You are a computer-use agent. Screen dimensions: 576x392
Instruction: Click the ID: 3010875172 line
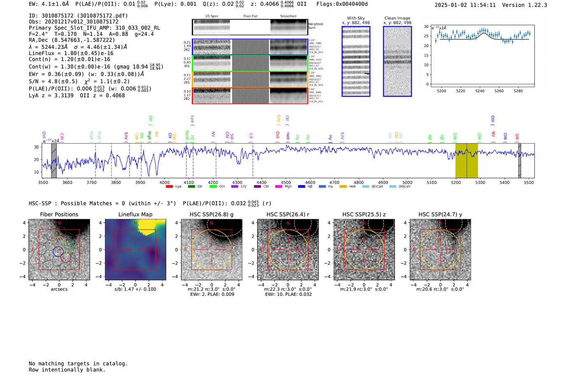(78, 16)
